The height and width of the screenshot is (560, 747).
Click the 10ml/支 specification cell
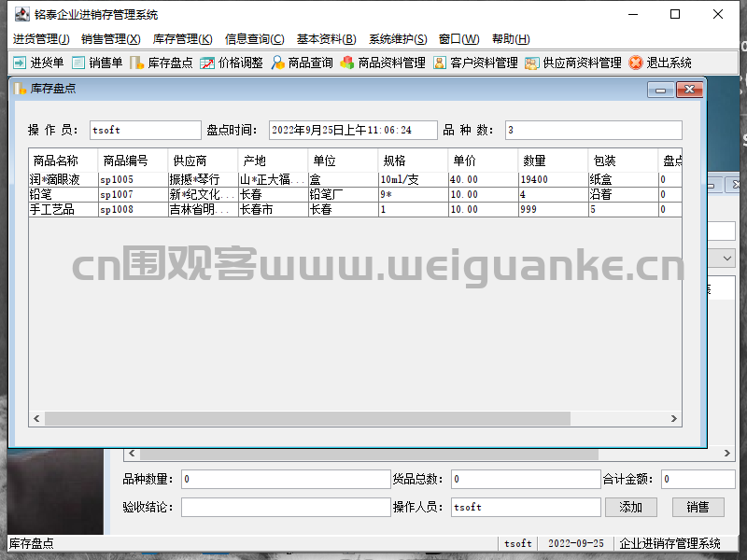click(x=414, y=179)
